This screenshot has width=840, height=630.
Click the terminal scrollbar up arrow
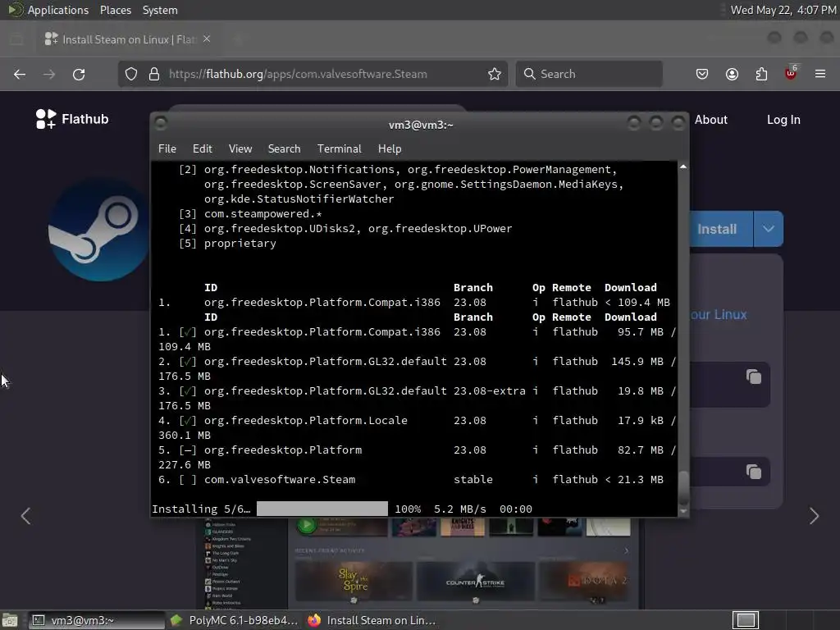[683, 167]
